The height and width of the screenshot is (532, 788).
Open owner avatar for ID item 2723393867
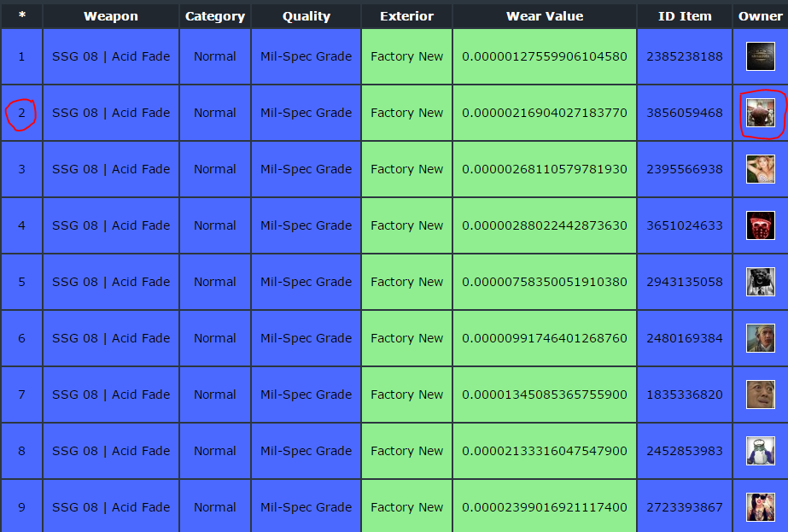click(x=761, y=507)
